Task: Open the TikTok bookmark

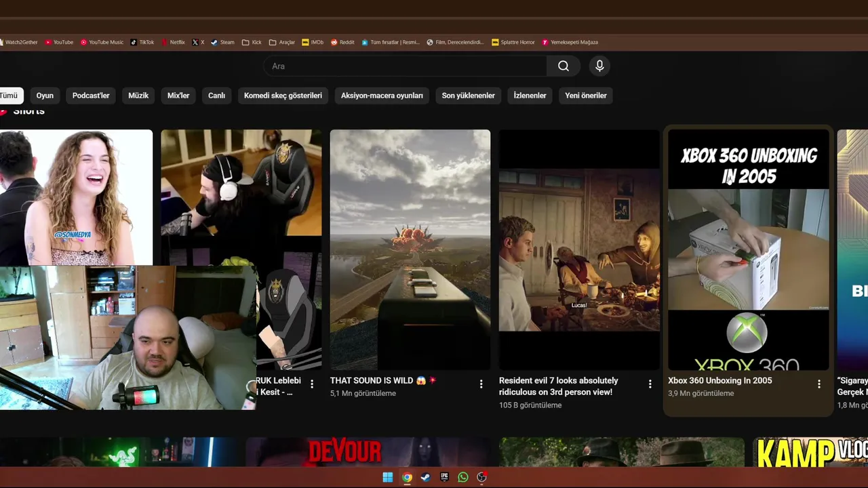Action: [x=142, y=42]
